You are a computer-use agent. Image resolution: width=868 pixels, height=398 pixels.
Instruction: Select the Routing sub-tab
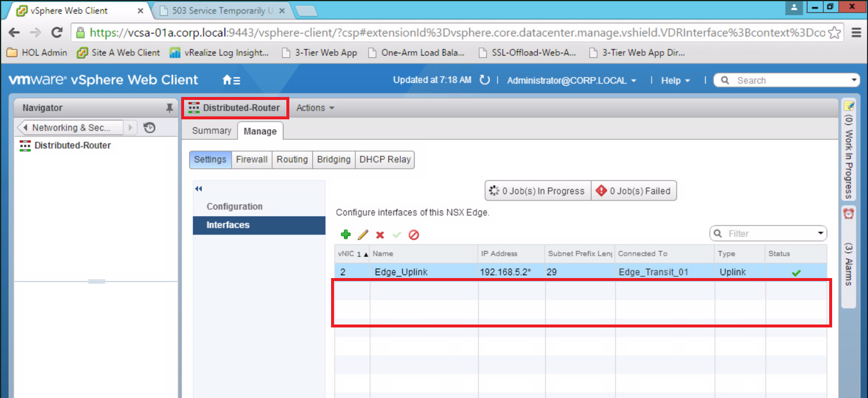292,159
